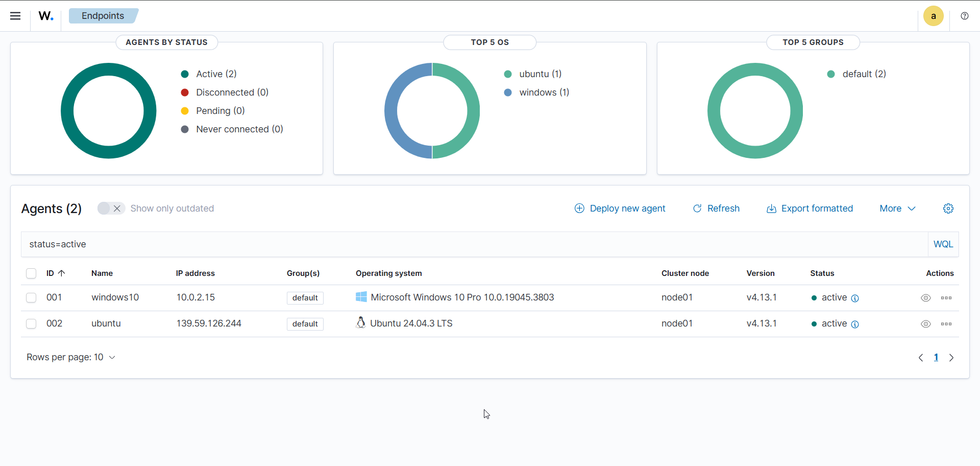This screenshot has height=466, width=980.
Task: Open the More dropdown menu
Action: pyautogui.click(x=897, y=208)
